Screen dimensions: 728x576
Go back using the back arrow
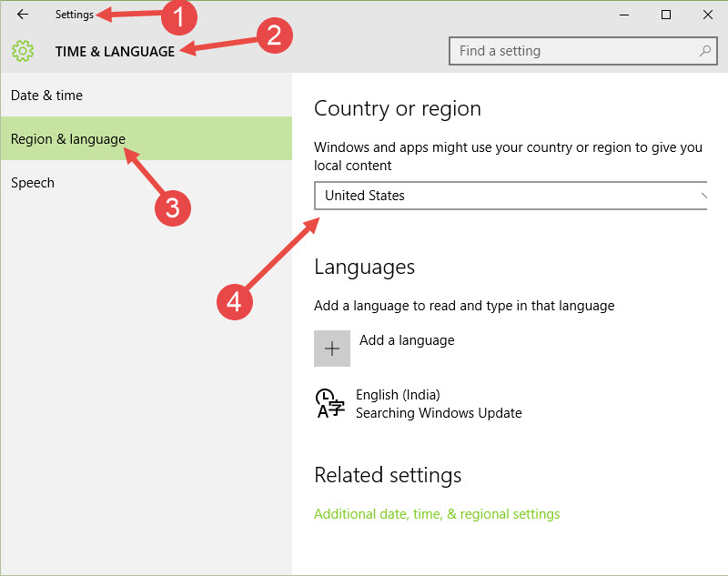tap(22, 15)
